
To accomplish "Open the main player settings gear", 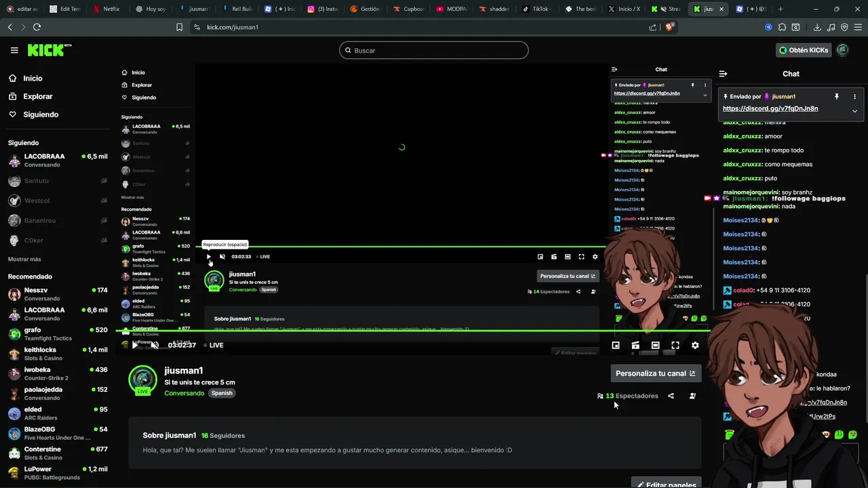I will [695, 345].
